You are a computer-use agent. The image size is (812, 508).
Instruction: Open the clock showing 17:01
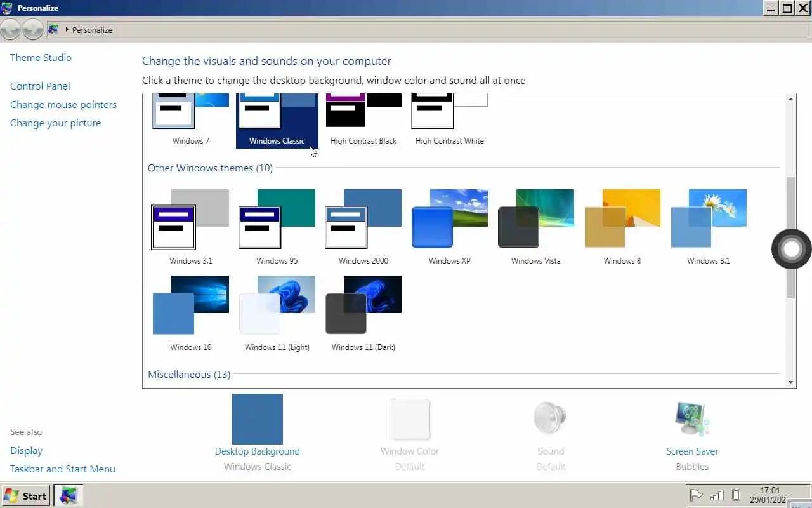click(769, 495)
